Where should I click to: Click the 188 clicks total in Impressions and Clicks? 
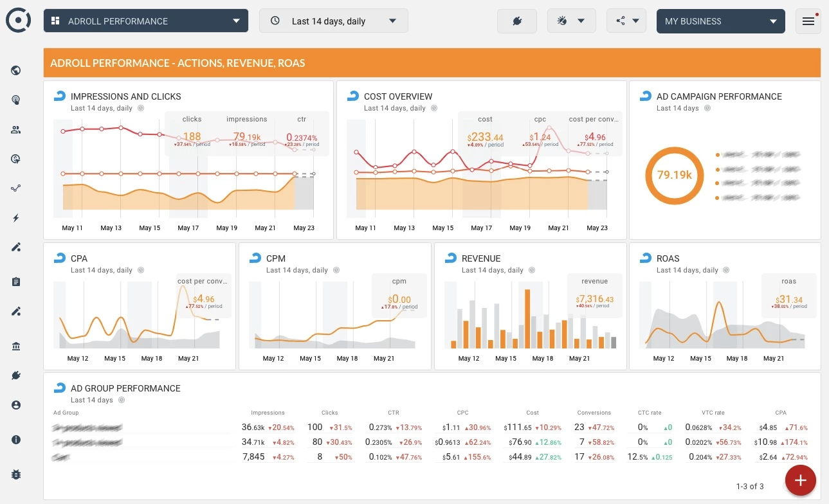coord(192,137)
